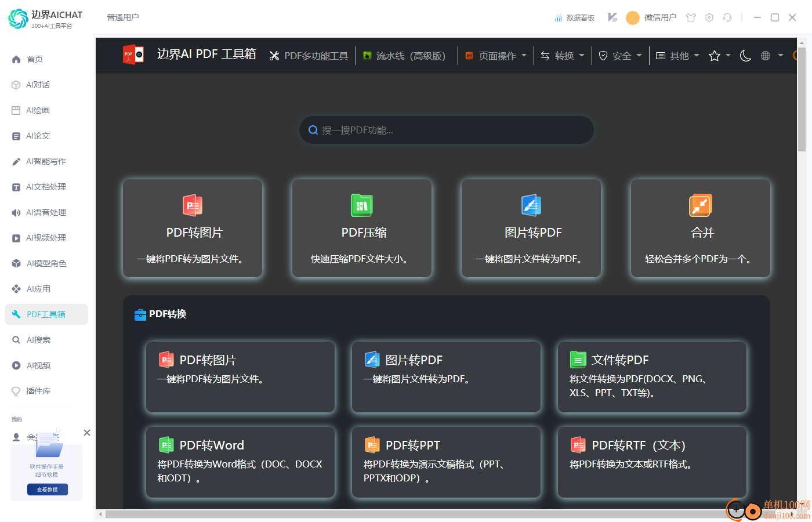Open the globe language dropdown
812x522 pixels.
pyautogui.click(x=772, y=56)
